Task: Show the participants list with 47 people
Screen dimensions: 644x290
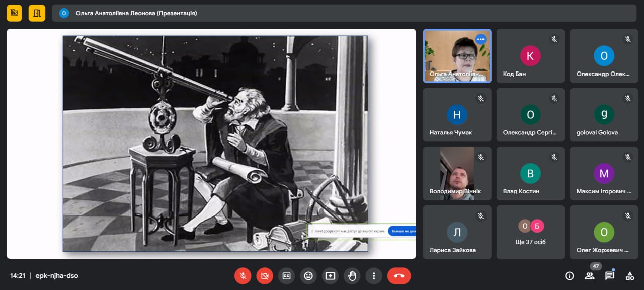Action: tap(590, 276)
